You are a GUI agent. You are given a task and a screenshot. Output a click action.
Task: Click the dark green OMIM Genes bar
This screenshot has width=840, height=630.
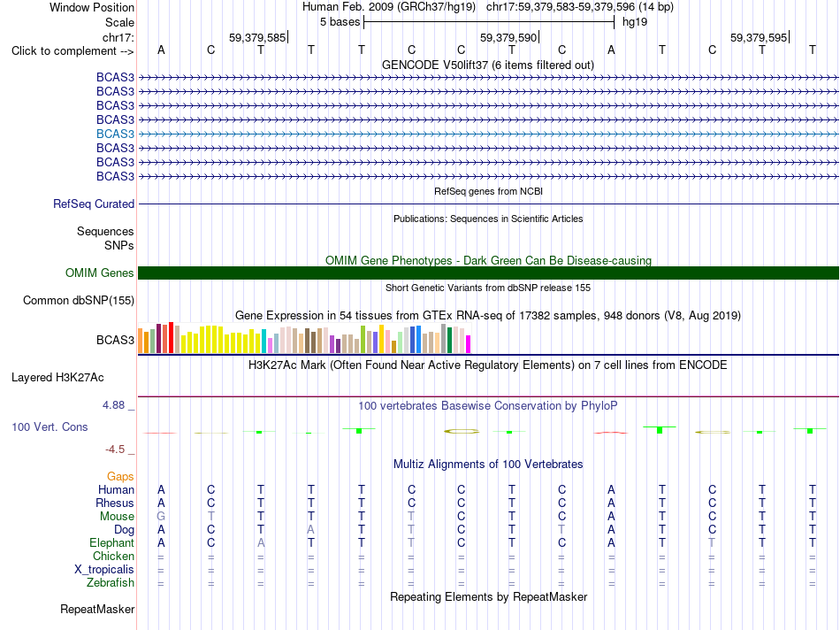(x=488, y=273)
